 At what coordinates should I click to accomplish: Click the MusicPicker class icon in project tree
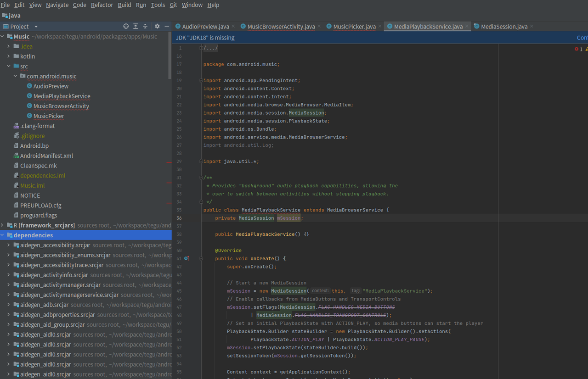pos(29,116)
